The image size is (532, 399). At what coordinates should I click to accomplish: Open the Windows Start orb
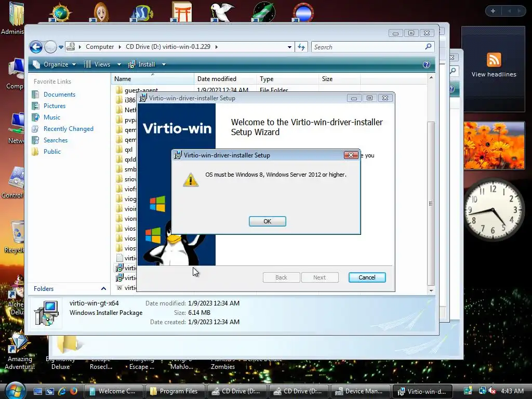point(15,390)
